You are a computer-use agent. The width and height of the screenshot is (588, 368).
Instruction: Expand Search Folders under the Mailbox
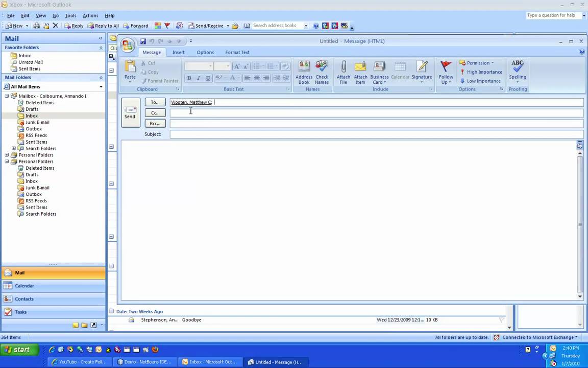pos(13,148)
